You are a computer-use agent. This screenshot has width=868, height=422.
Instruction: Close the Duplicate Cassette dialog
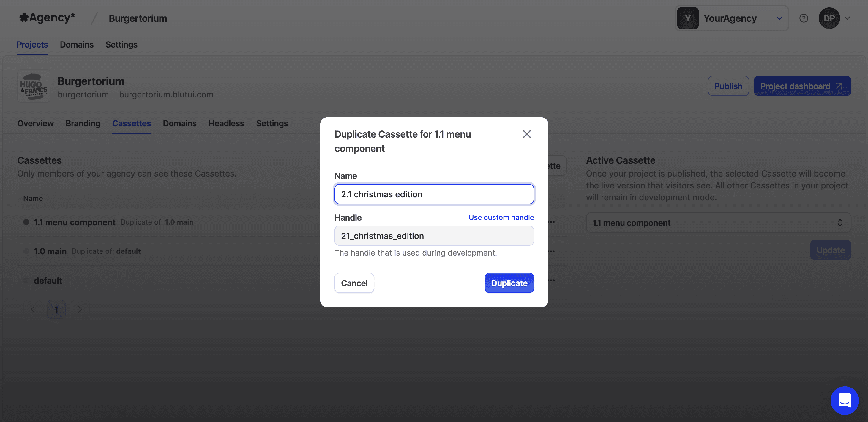click(527, 134)
